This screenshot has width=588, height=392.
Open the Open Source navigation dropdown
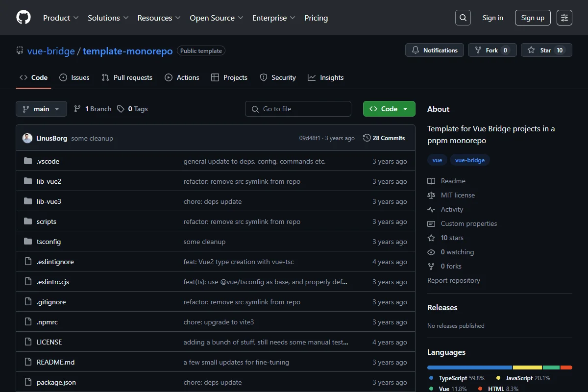[x=217, y=18]
